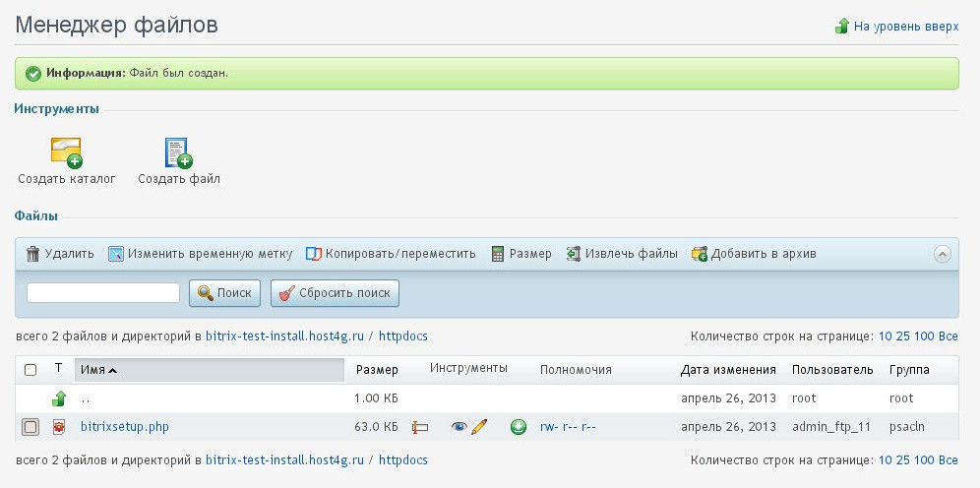Click the Create file document icon
The image size is (980, 488).
[x=179, y=152]
